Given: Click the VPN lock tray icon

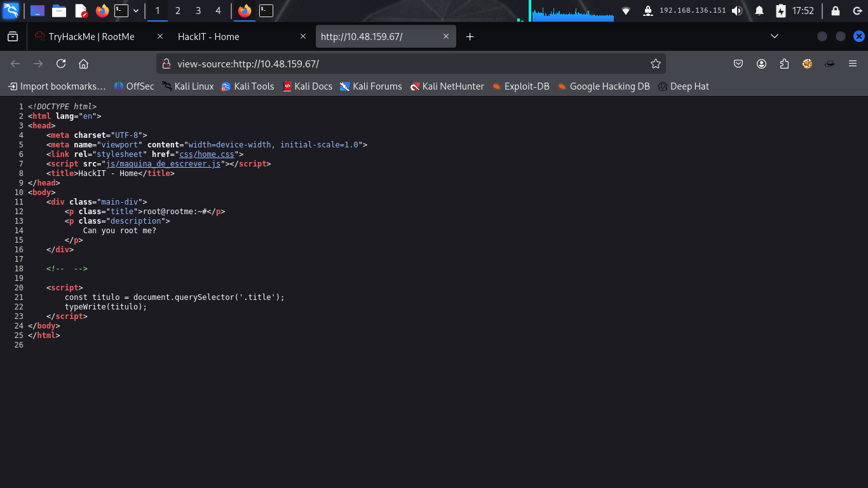Looking at the screenshot, I should [648, 11].
